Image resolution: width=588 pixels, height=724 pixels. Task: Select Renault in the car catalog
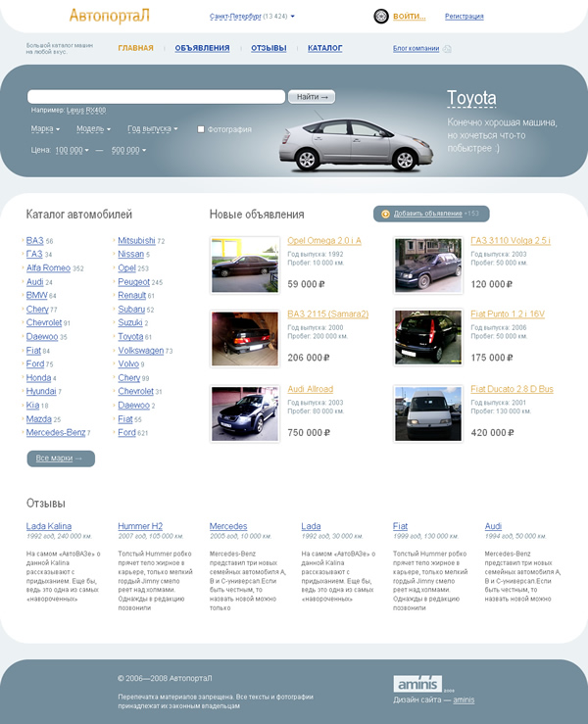pos(131,295)
